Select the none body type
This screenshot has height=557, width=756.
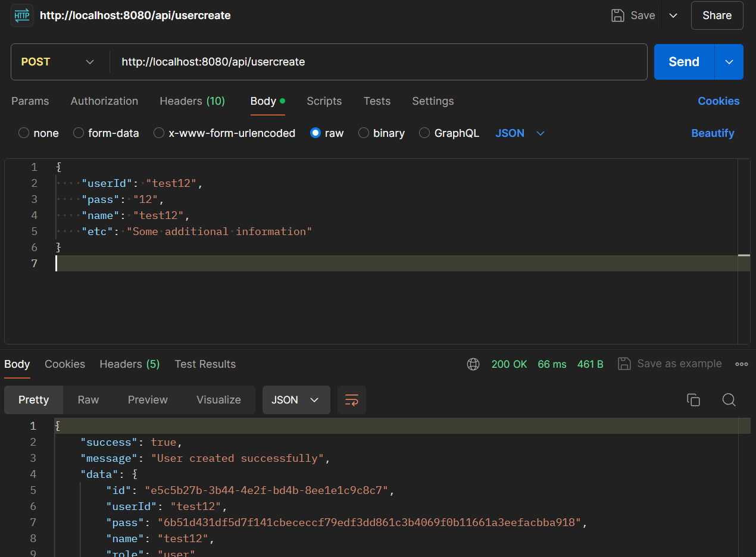point(24,133)
